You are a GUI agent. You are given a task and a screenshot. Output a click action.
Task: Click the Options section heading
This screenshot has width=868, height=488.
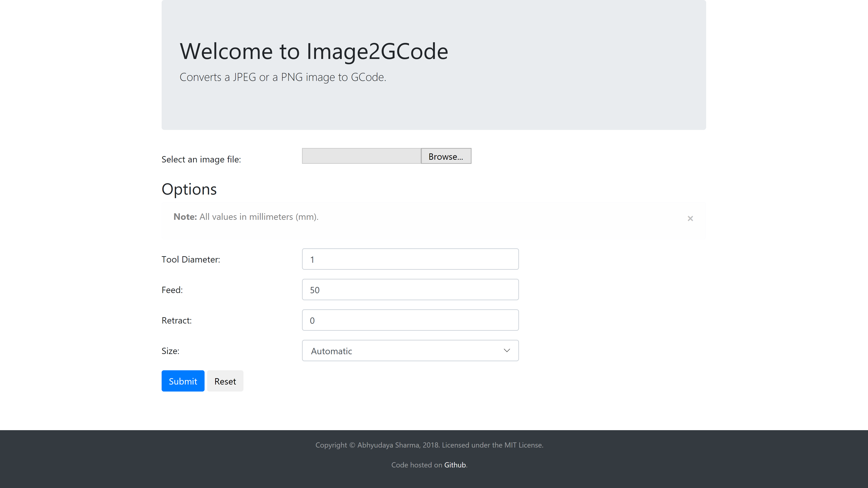[x=189, y=189]
